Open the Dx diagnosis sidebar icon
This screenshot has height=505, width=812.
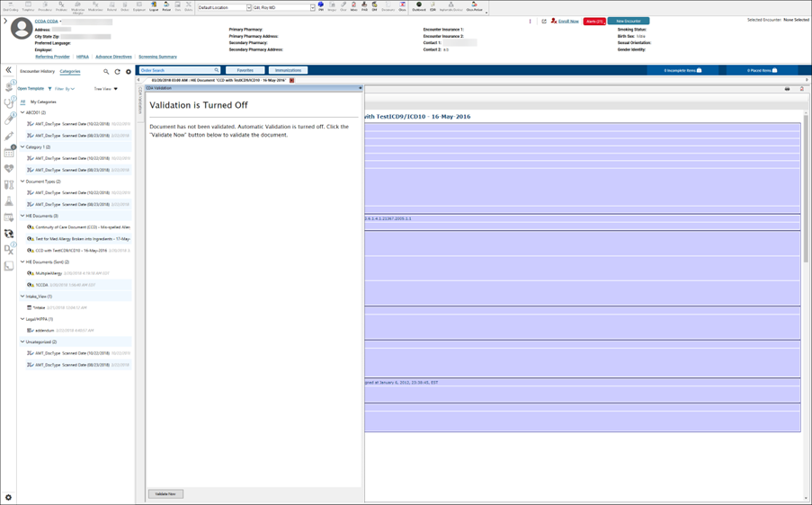[9, 250]
